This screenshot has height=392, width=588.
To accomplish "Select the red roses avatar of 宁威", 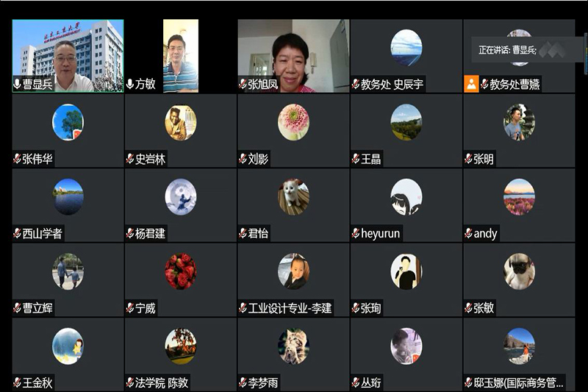I will point(181,271).
